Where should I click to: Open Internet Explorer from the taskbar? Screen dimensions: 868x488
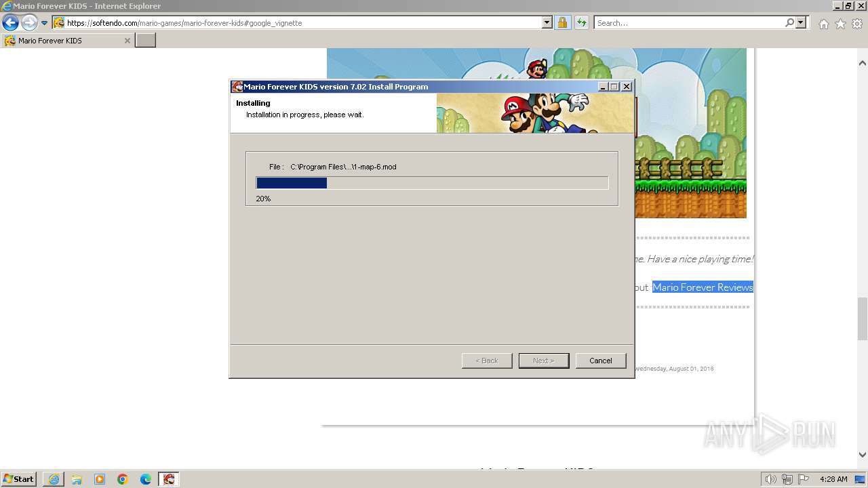(54, 479)
